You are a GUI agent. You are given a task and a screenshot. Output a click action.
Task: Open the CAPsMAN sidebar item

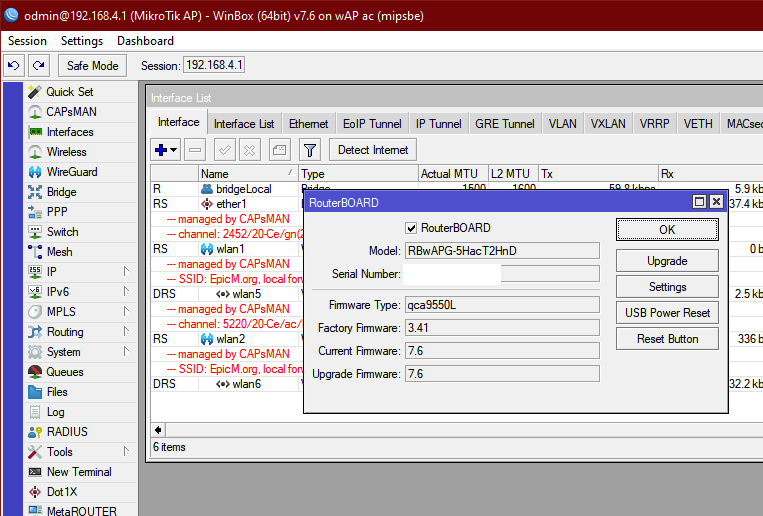71,112
